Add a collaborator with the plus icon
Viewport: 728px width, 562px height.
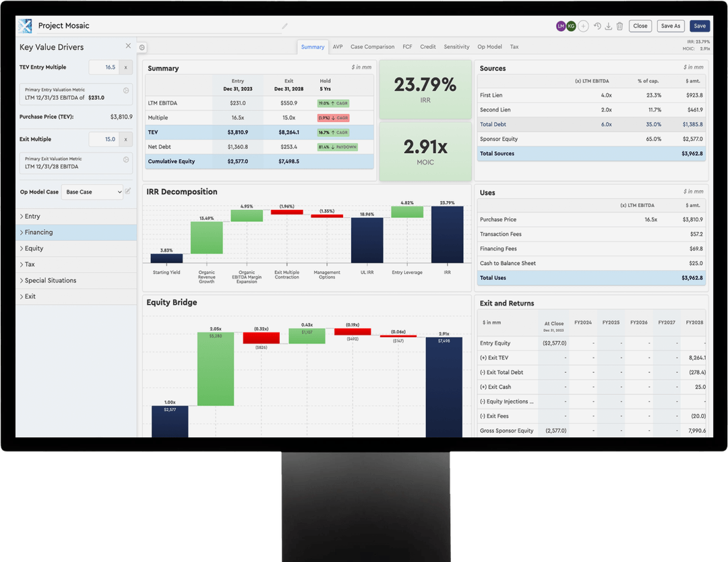click(x=584, y=26)
